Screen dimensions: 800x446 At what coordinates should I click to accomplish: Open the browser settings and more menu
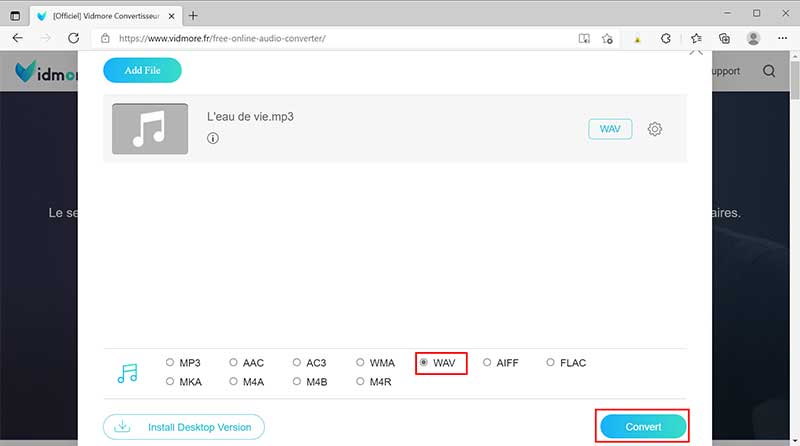[x=781, y=38]
